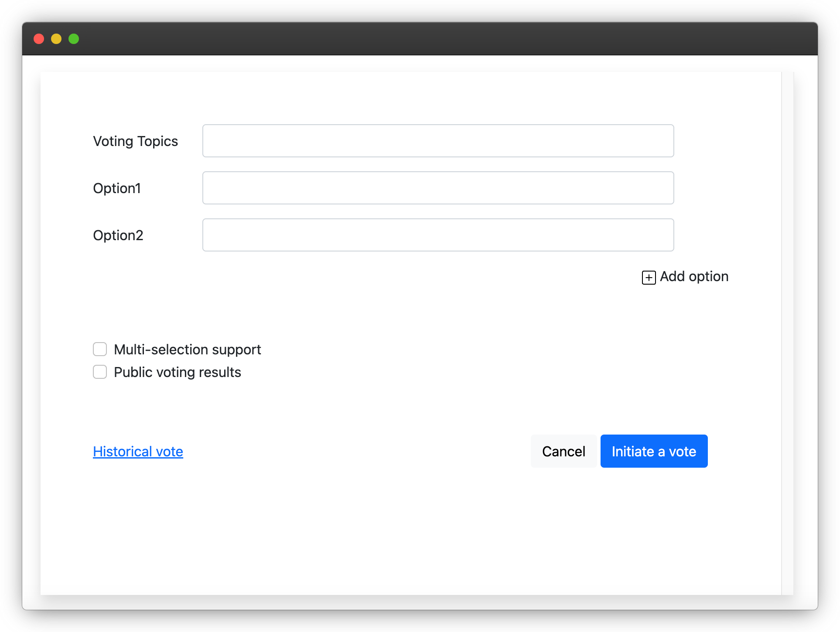Viewport: 840px width, 632px height.
Task: Select the red traffic-light window control
Action: point(39,39)
